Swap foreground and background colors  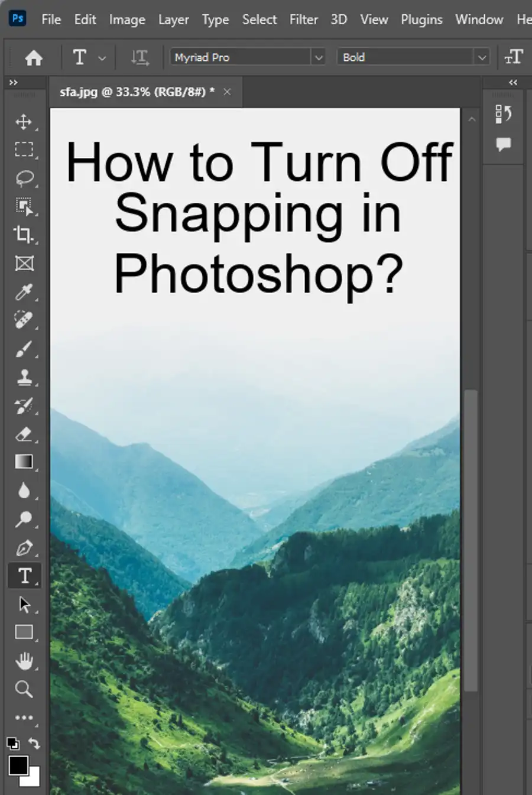click(34, 743)
